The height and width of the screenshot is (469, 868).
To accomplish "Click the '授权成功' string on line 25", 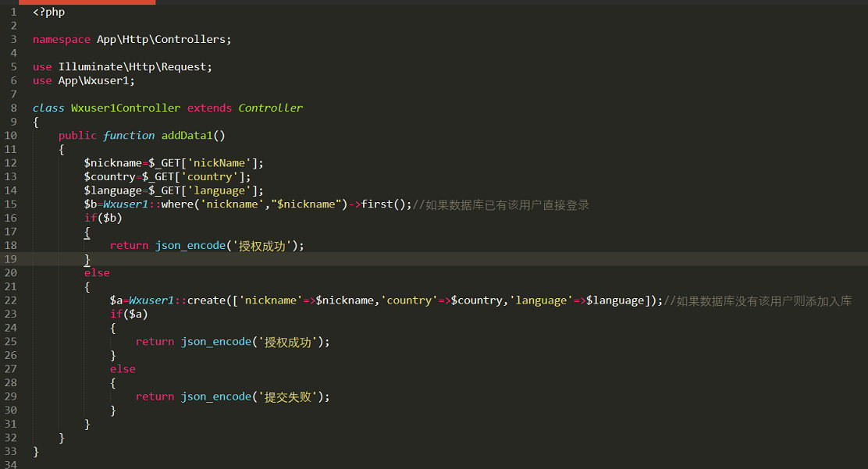I will click(x=287, y=342).
